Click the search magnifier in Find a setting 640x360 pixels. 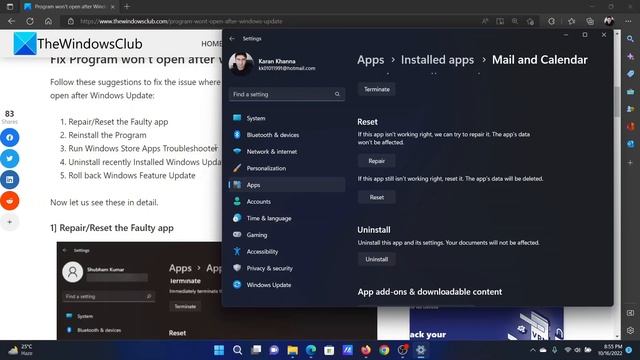pos(337,94)
